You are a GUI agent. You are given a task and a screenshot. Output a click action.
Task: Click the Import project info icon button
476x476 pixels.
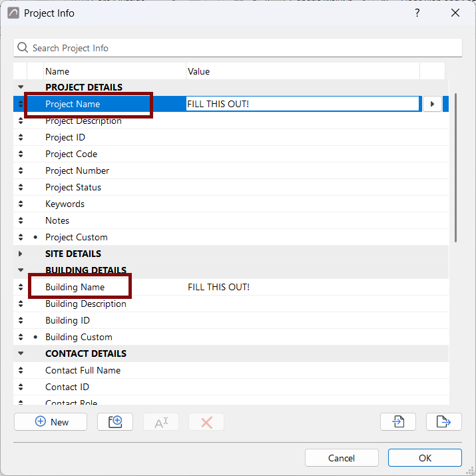pyautogui.click(x=398, y=421)
